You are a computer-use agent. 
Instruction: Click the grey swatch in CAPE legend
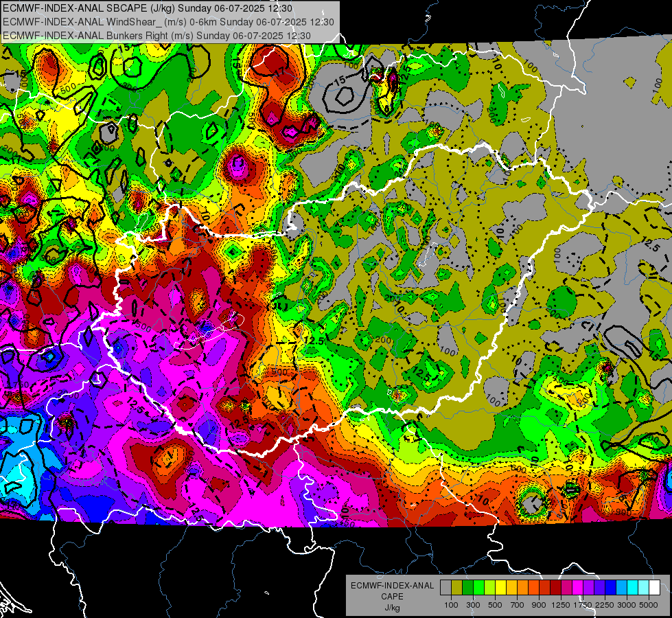[x=445, y=588]
